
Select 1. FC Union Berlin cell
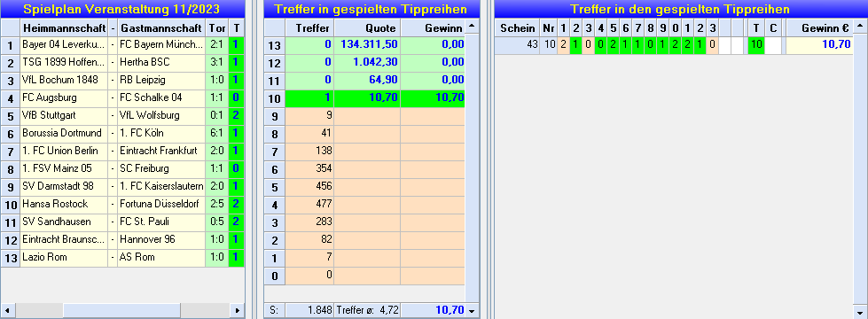click(64, 151)
